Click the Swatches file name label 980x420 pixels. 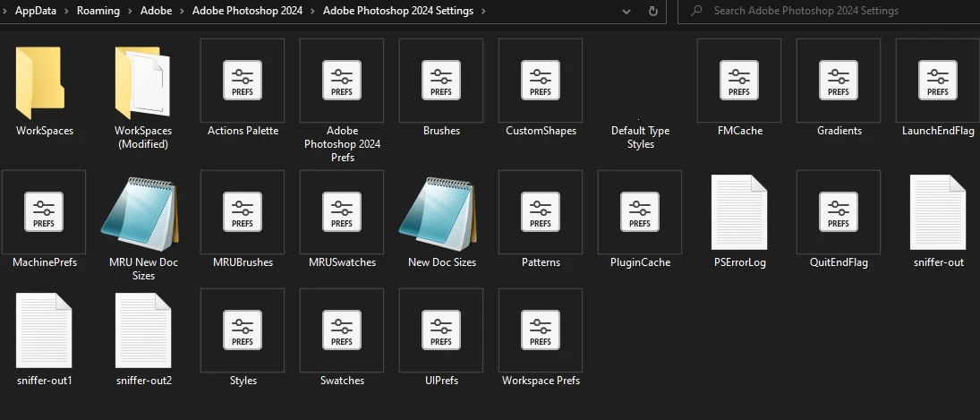342,381
